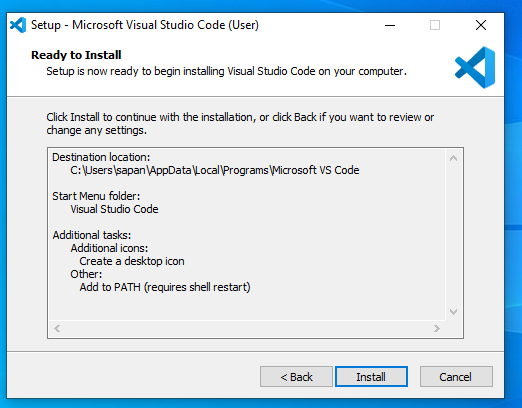Click 'Visual Studio Code' Start Menu folder line
This screenshot has height=408, width=522.
pyautogui.click(x=114, y=209)
